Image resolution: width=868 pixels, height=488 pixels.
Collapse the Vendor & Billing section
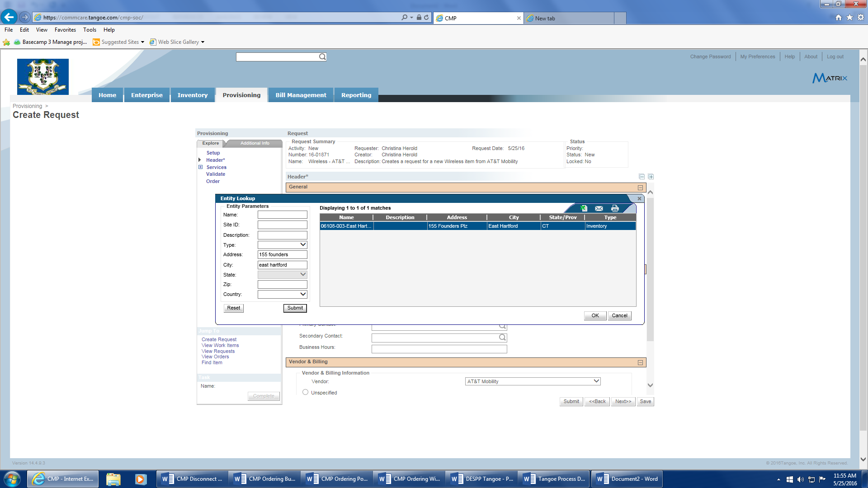[640, 362]
